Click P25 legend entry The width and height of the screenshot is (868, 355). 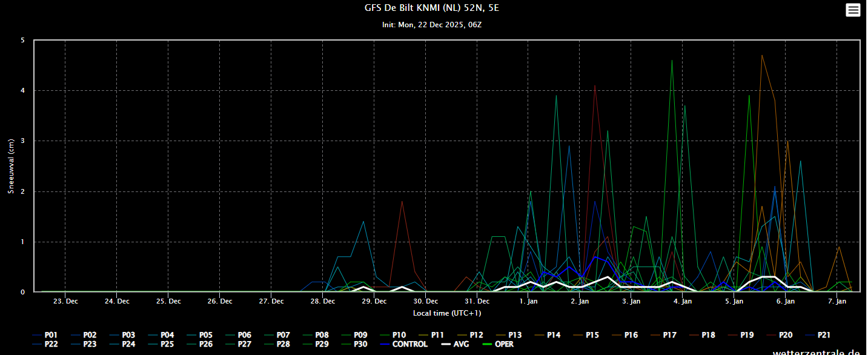[162, 344]
